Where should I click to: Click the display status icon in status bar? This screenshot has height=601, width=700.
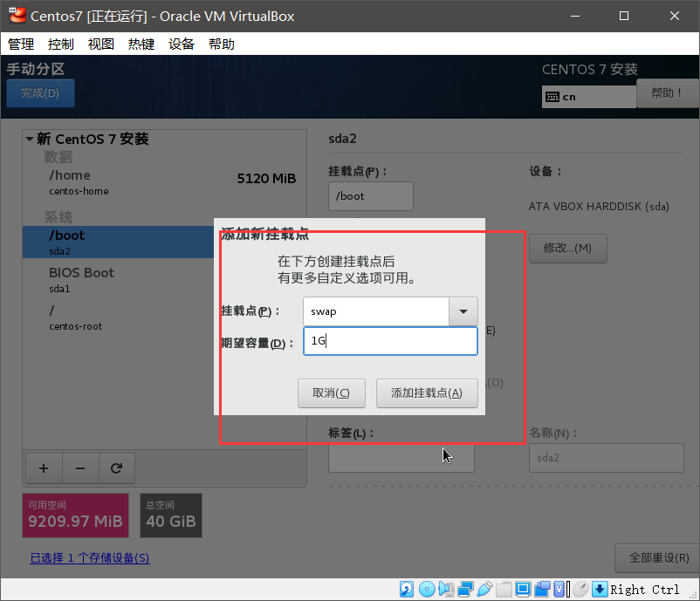[523, 589]
